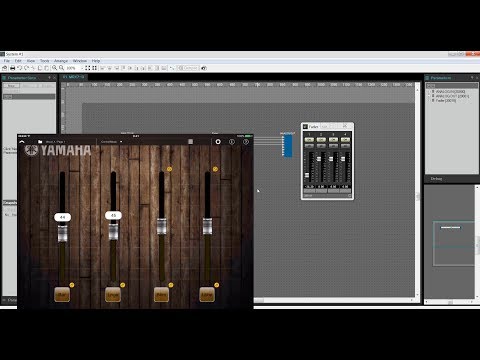The height and width of the screenshot is (360, 480).
Task: Click the info icon in iPad app header
Action: (x=232, y=142)
